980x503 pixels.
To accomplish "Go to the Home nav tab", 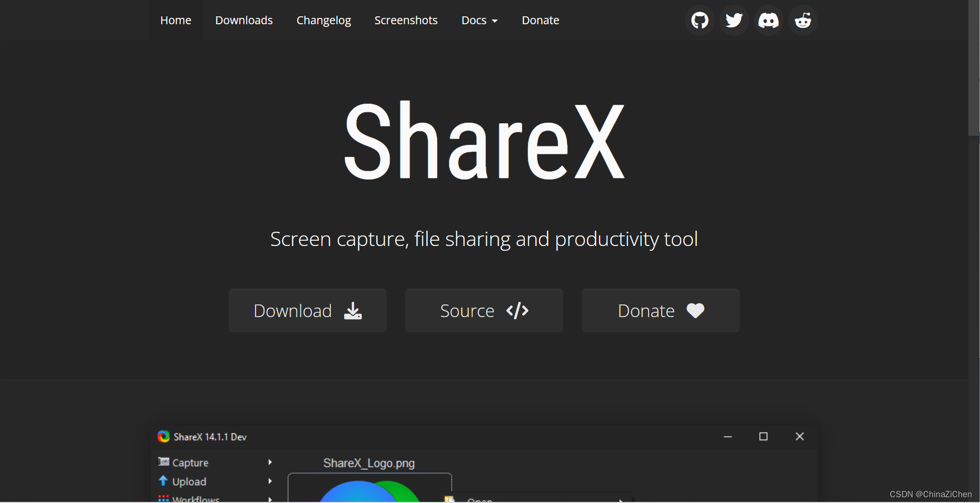I will point(176,21).
